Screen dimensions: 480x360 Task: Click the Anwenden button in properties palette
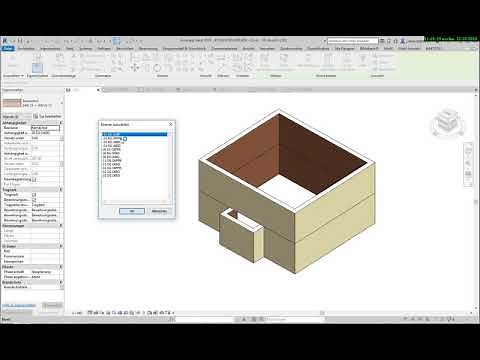(x=52, y=305)
